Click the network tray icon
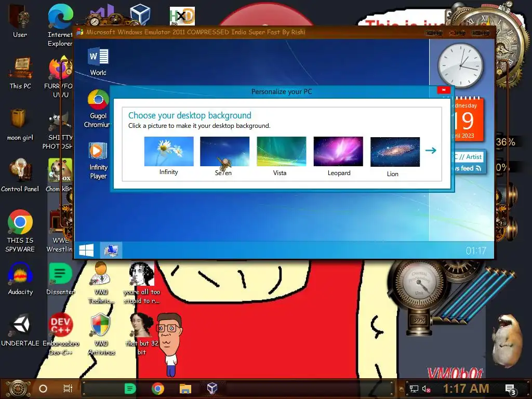 (414, 389)
